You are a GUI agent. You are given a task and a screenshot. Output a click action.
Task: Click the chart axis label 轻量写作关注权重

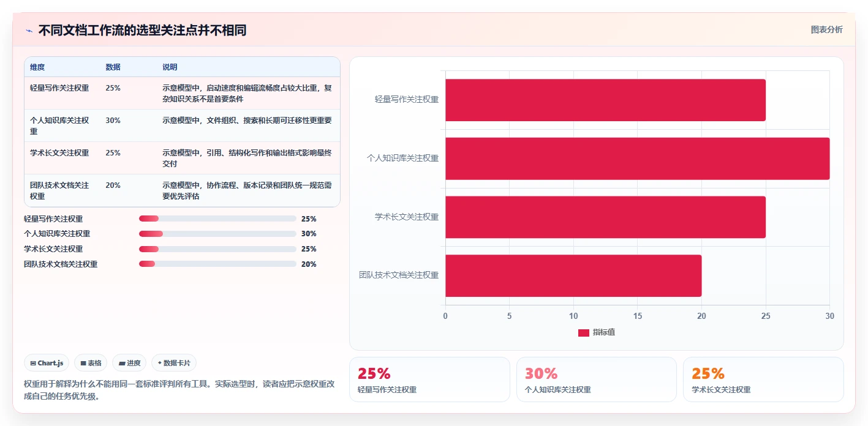pos(407,99)
